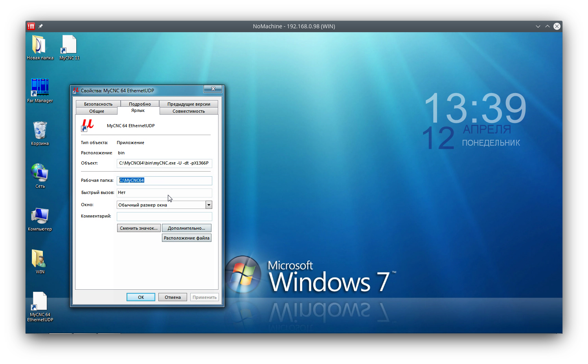This screenshot has height=364, width=588.
Task: Open the Совместимость tab
Action: coord(189,111)
